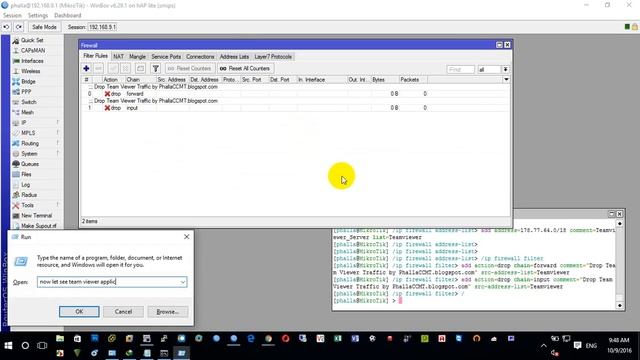
Task: Click the X disable-rule toolbar icon
Action: click(x=126, y=69)
